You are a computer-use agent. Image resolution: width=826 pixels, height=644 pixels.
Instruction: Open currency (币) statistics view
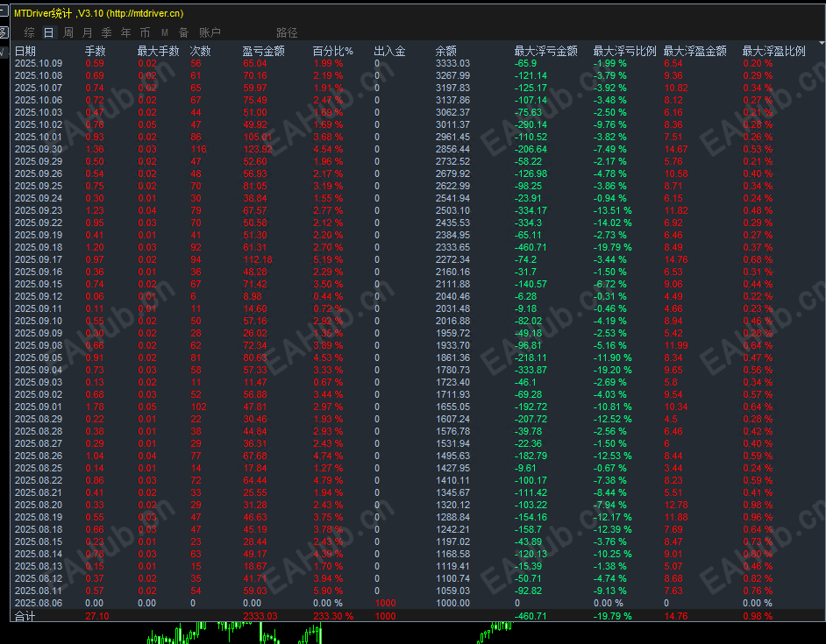point(145,32)
